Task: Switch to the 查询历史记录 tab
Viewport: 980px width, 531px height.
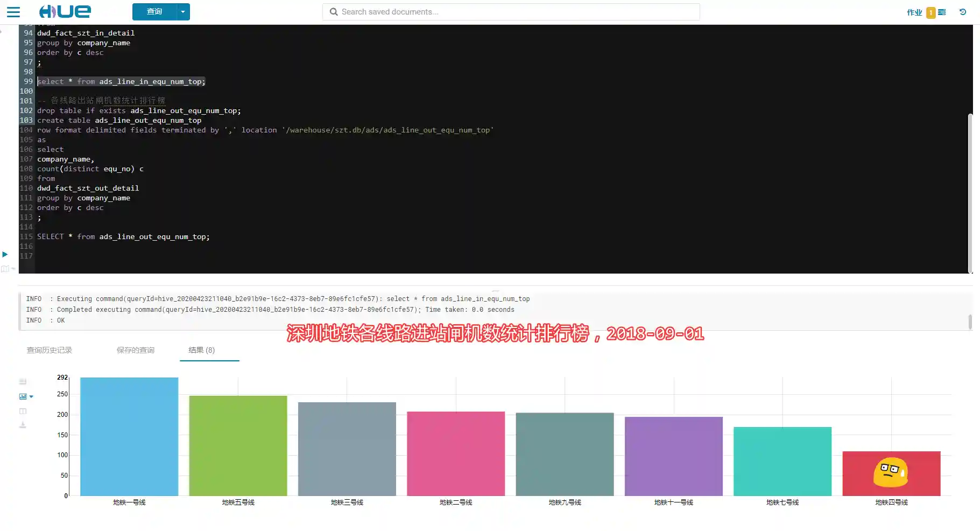Action: 50,350
